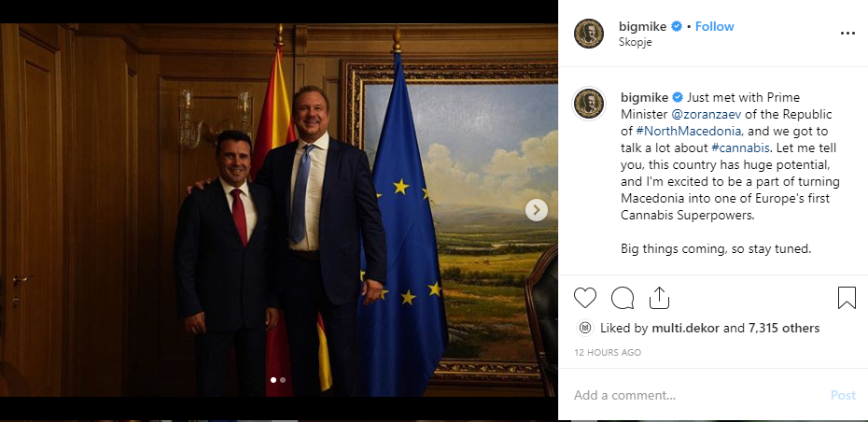Open the #cannabis hashtag

click(740, 148)
